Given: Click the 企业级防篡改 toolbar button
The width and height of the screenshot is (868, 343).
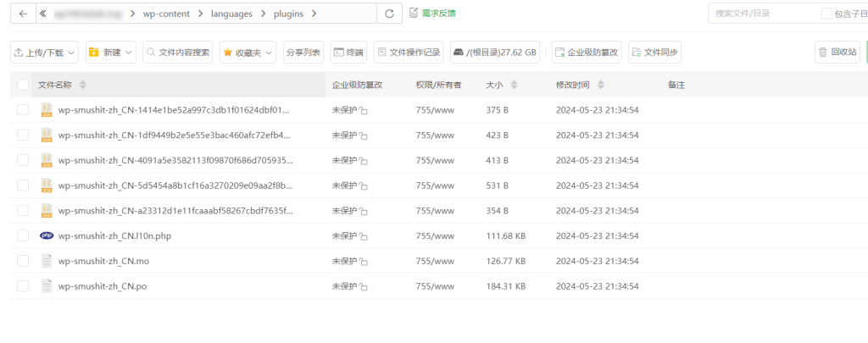Looking at the screenshot, I should coord(587,53).
